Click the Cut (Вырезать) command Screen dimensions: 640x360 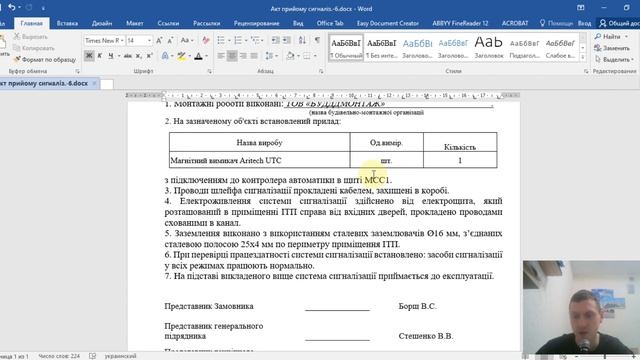tap(31, 37)
